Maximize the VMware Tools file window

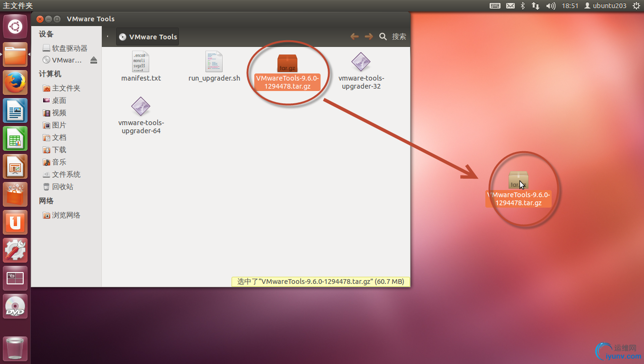[57, 19]
